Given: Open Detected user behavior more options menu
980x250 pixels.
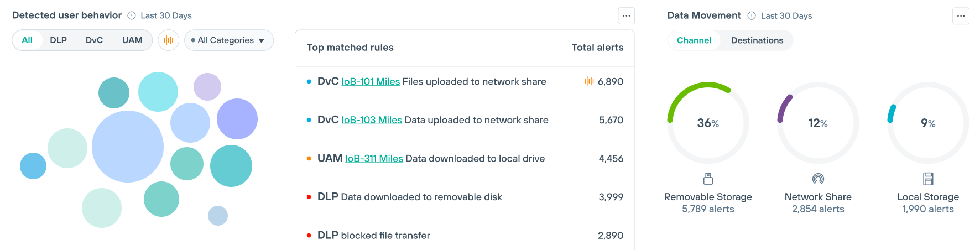Looking at the screenshot, I should 626,16.
